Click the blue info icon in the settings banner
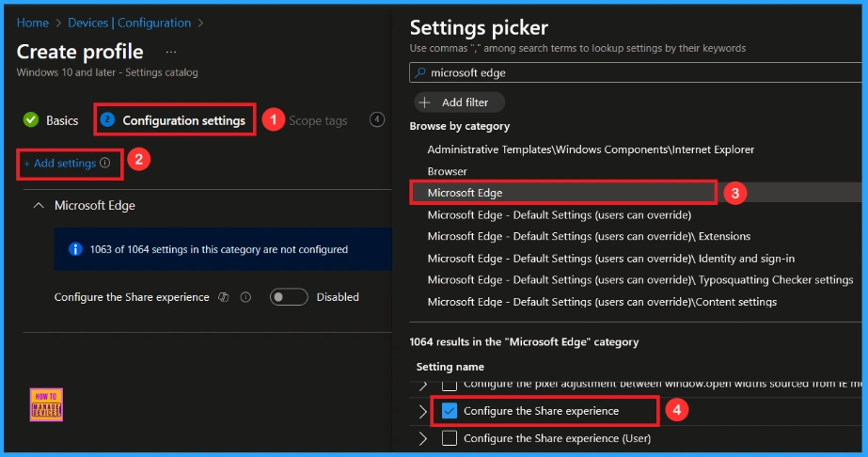The height and width of the screenshot is (457, 868). (75, 249)
